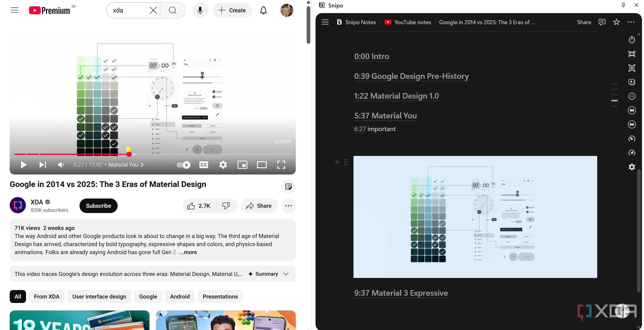
Task: Share the YouTube video
Action: point(259,206)
